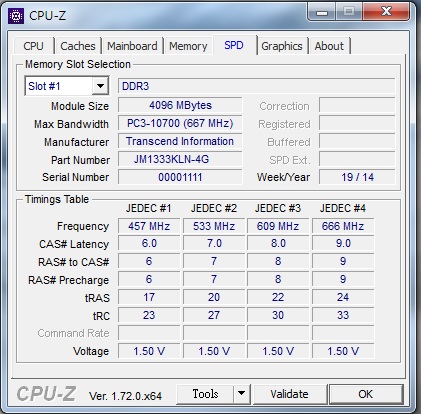Click the 4096 MBytes module size value

click(x=180, y=105)
